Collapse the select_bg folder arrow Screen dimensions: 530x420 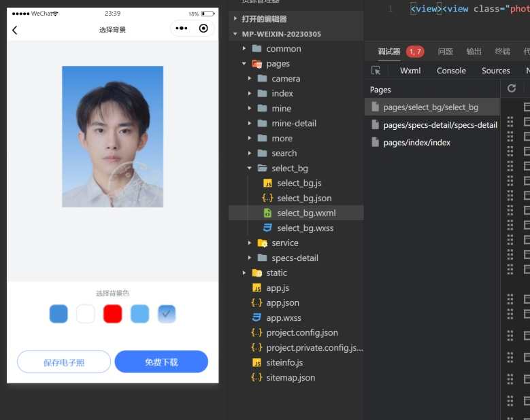pos(250,168)
